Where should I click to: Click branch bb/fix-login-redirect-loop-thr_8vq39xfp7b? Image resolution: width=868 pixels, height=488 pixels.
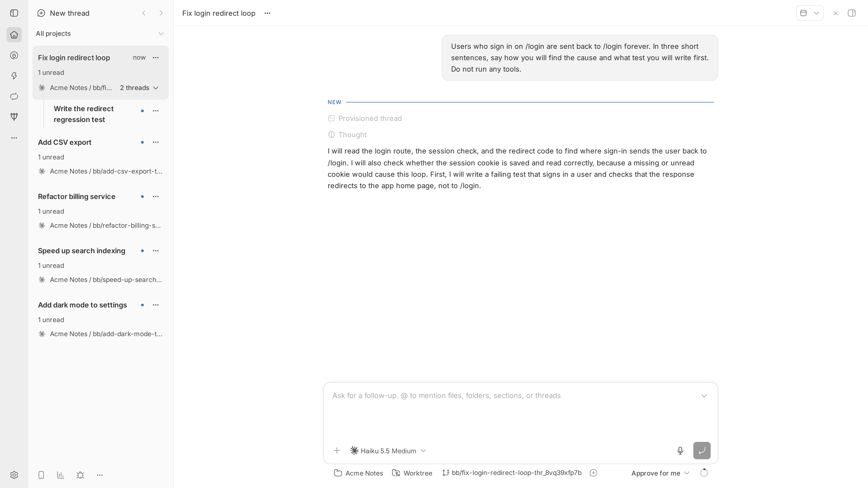(512, 473)
